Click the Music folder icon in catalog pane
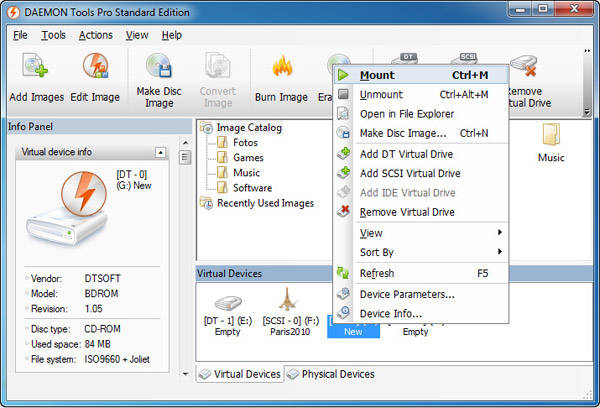The image size is (600, 408). pos(551,134)
